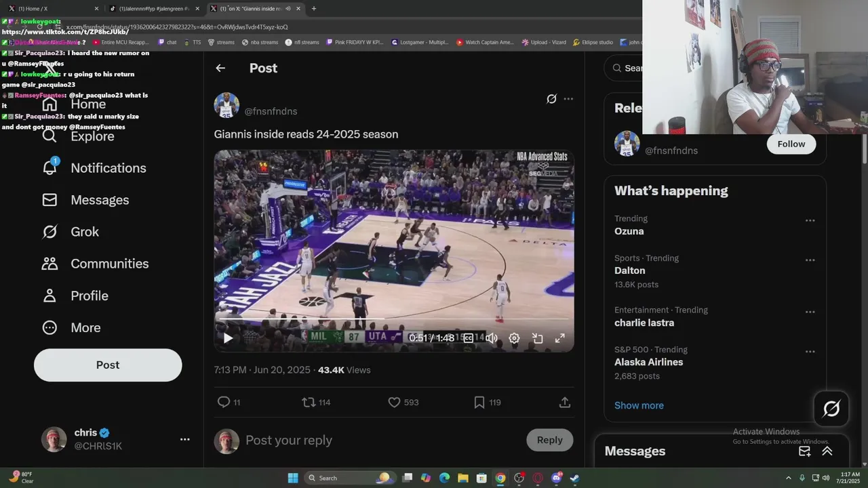
Task: Open the Windows Start menu
Action: point(293,478)
